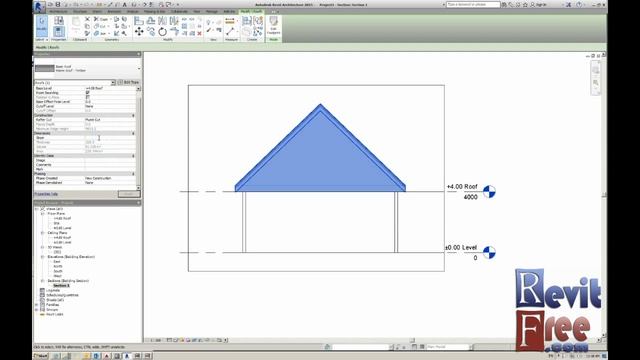
Task: Click the Properties help link
Action: pos(46,194)
